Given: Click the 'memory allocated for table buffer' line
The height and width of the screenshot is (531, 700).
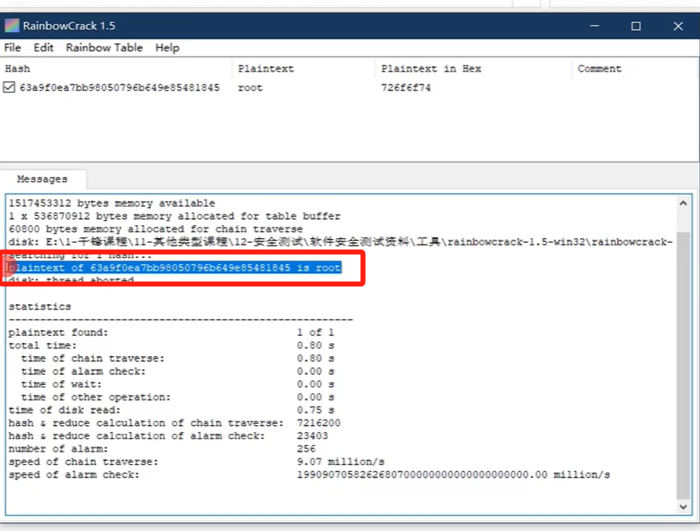Looking at the screenshot, I should click(x=174, y=216).
